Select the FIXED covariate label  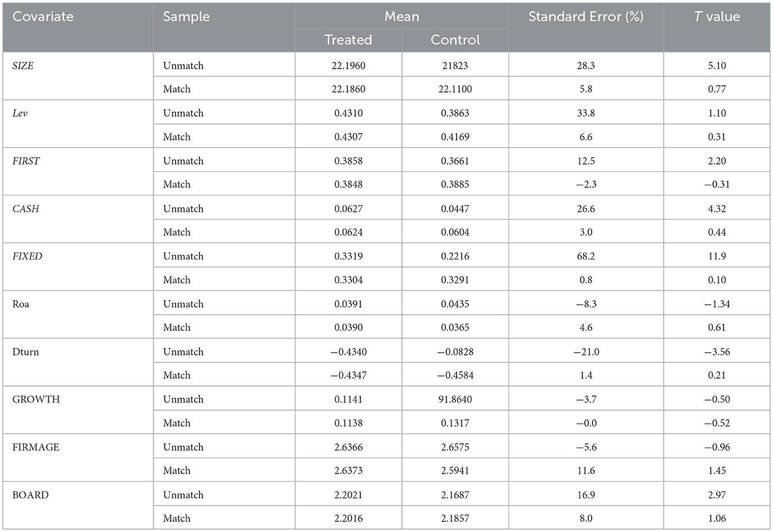click(27, 256)
